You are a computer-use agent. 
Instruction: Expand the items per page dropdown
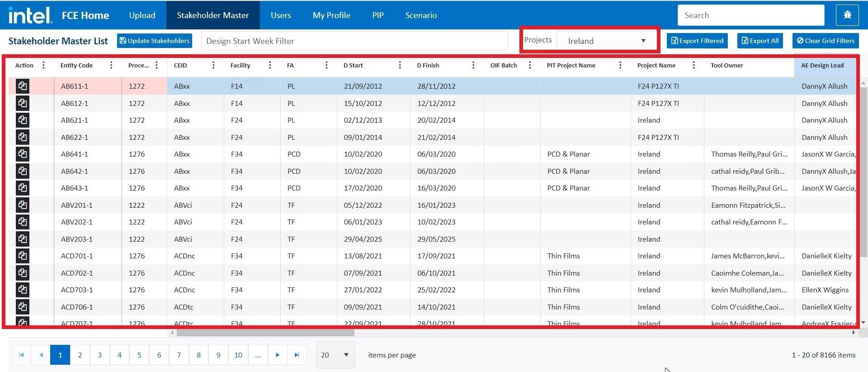(335, 355)
